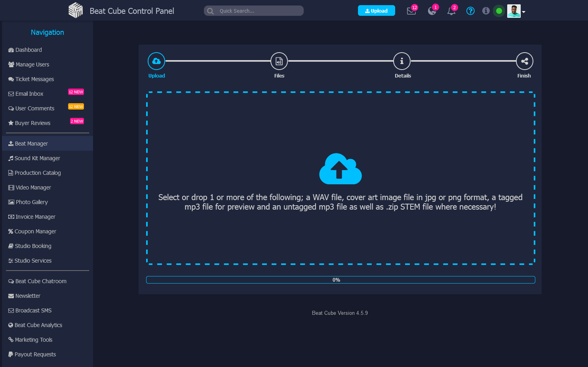Click the Finish share step icon

[x=525, y=61]
